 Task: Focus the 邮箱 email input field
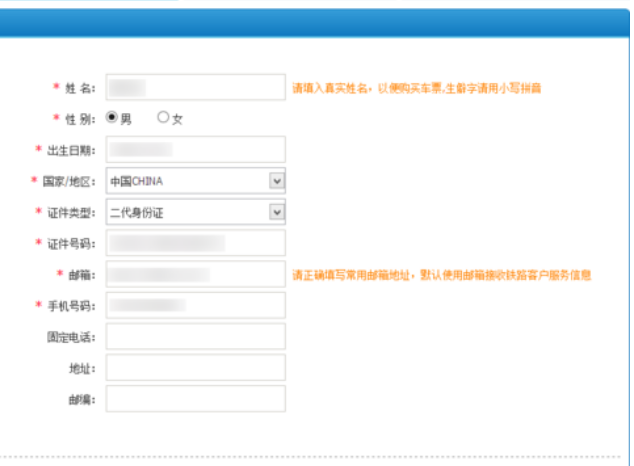pyautogui.click(x=195, y=274)
